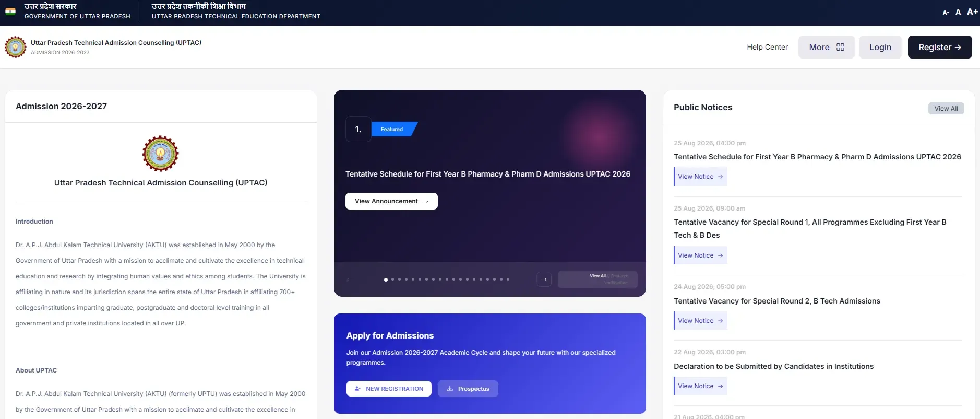Open the Help Center link
Image resolution: width=980 pixels, height=419 pixels.
point(767,47)
